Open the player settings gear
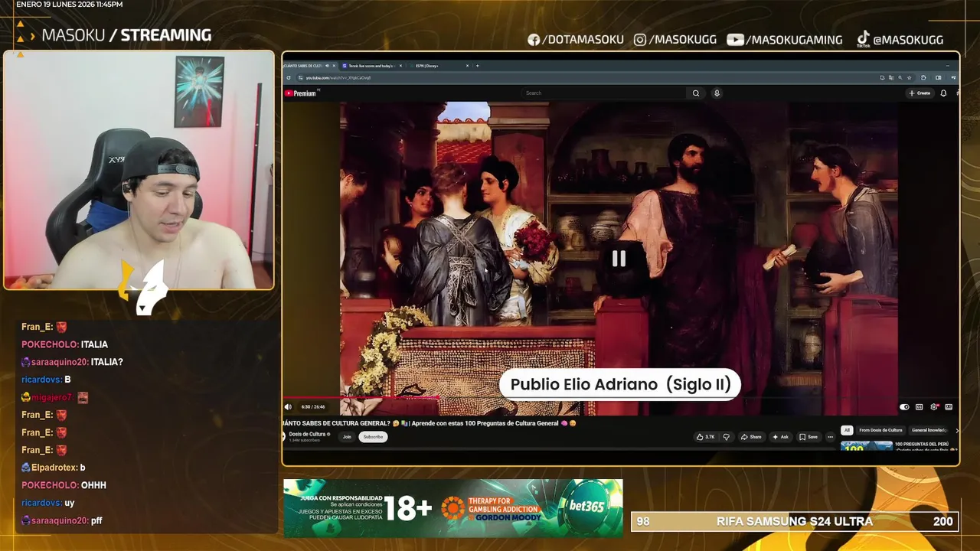This screenshot has height=551, width=980. (934, 407)
